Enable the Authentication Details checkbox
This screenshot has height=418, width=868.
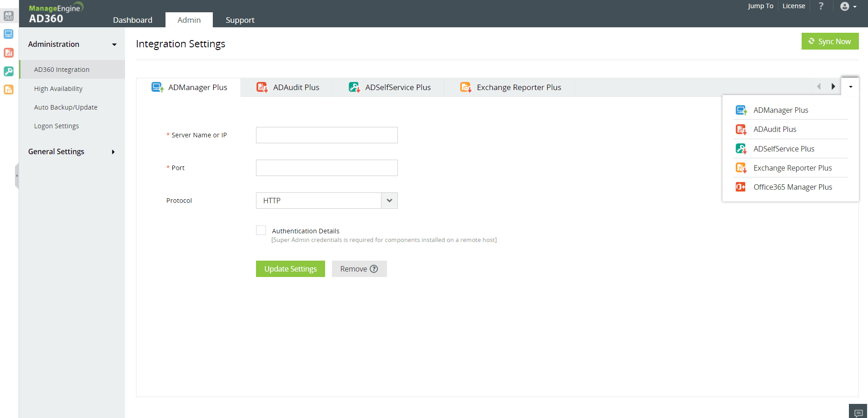pos(261,230)
